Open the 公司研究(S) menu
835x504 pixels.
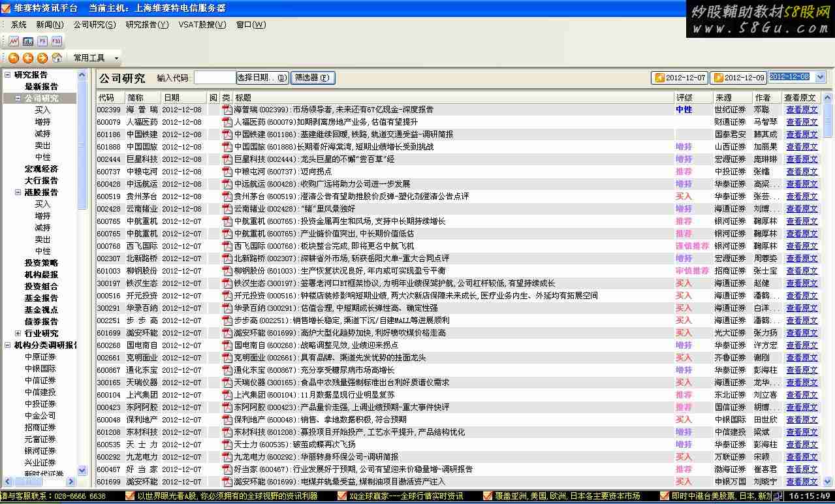point(95,25)
